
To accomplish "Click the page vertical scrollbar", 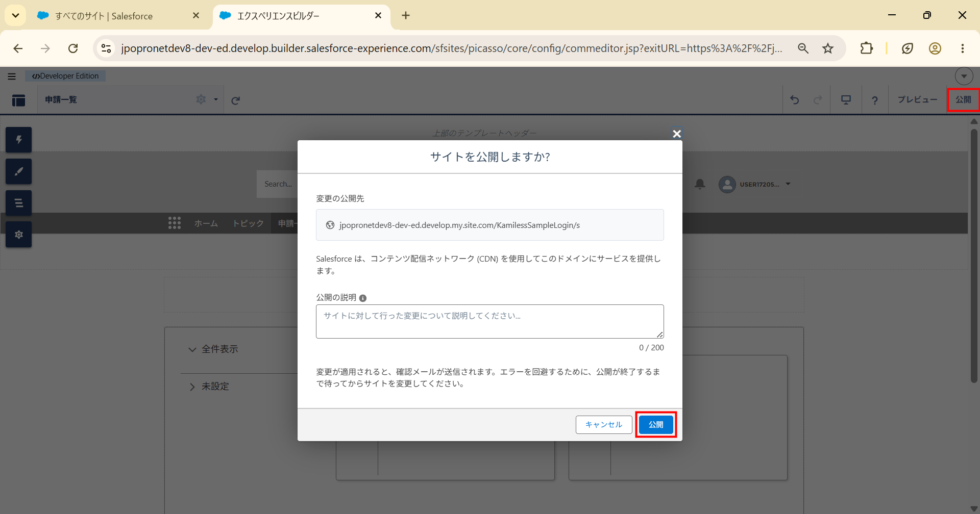I will (x=974, y=255).
